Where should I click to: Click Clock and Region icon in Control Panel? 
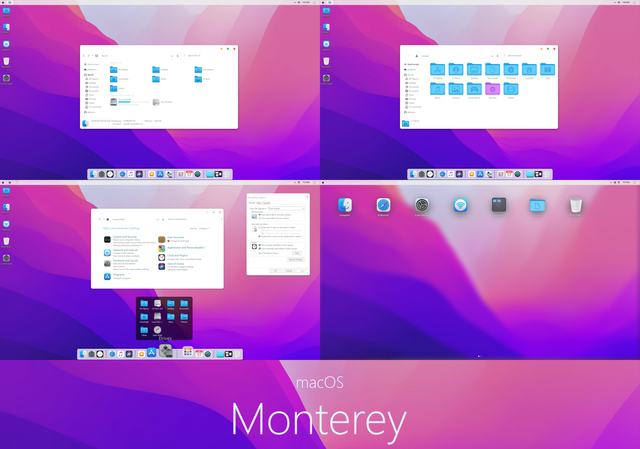pyautogui.click(x=162, y=257)
